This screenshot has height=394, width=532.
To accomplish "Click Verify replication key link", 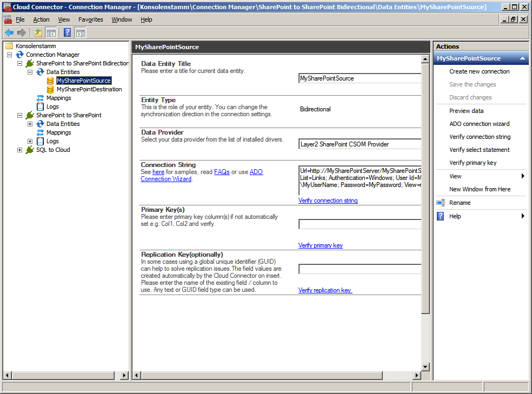I will 325,290.
